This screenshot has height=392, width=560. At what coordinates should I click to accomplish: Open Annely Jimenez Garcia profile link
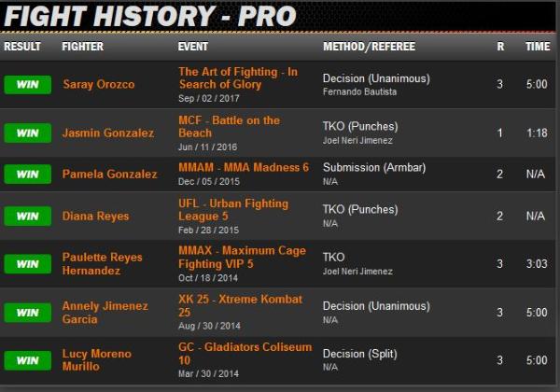pyautogui.click(x=105, y=313)
